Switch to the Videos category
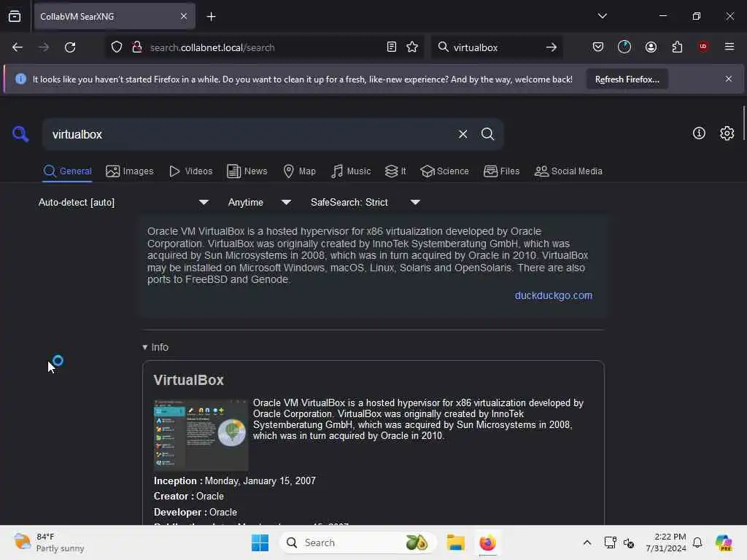The image size is (747, 560). coord(191,171)
